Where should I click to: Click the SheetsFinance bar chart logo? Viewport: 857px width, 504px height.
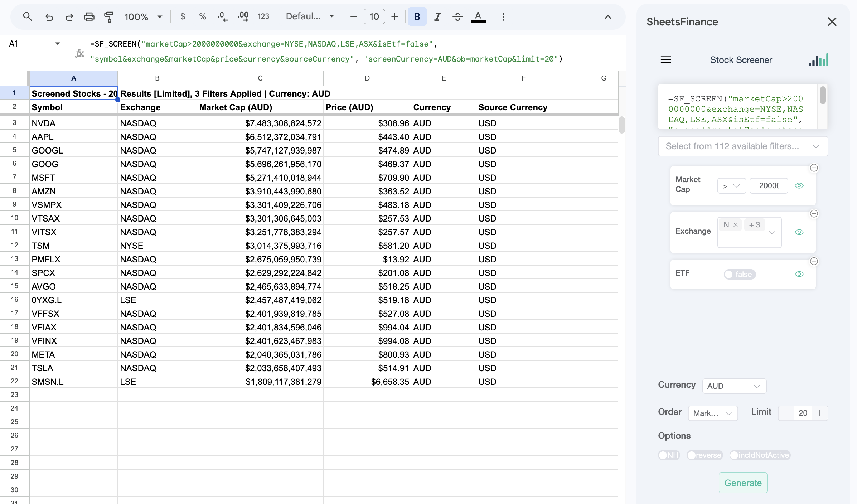click(819, 60)
